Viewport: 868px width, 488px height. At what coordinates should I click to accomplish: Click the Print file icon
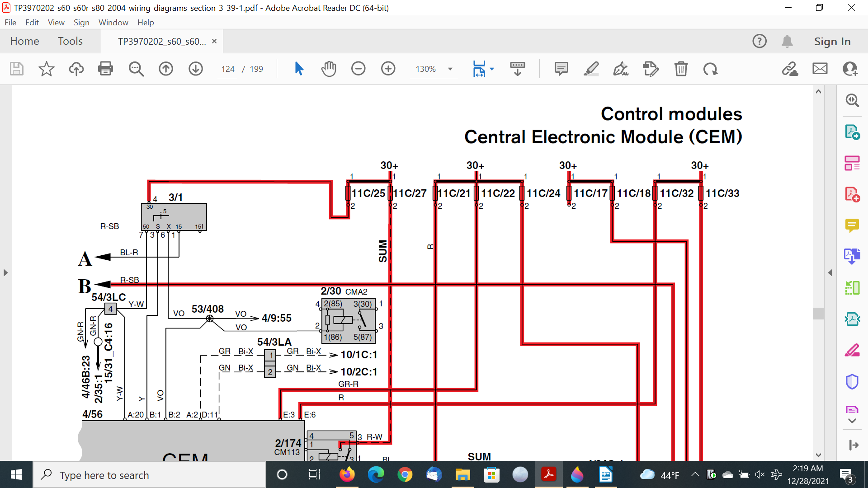pos(105,69)
